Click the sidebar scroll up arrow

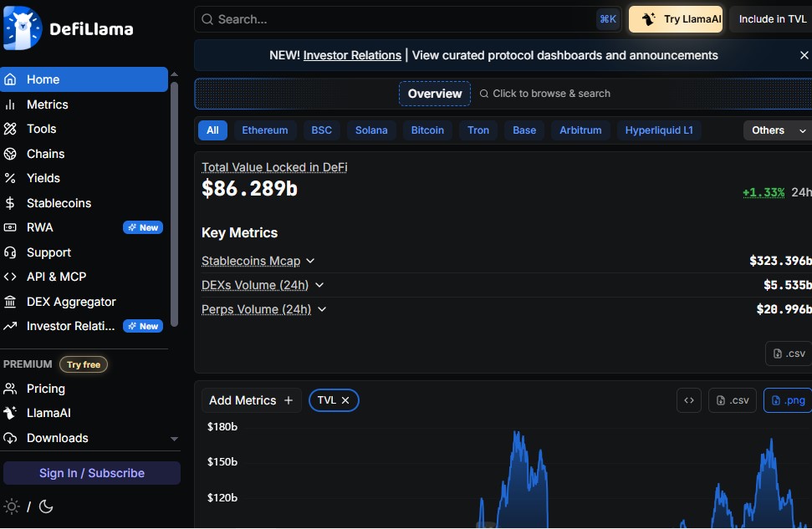click(174, 74)
